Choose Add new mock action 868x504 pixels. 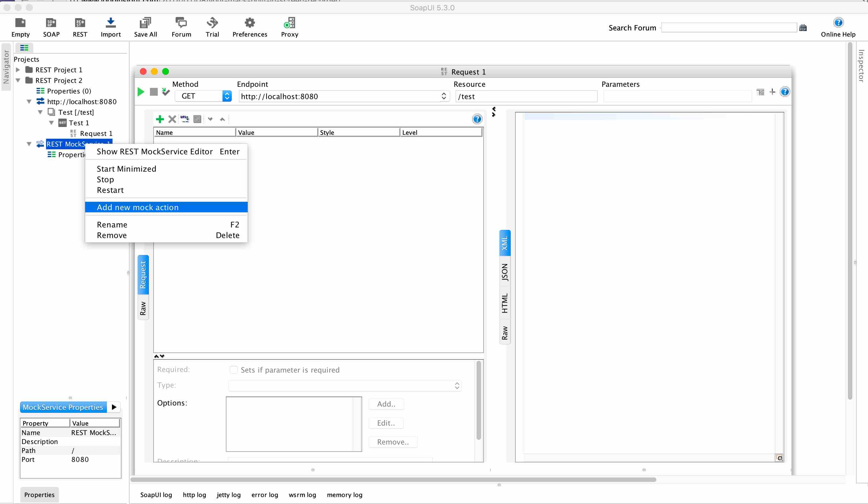(x=166, y=207)
